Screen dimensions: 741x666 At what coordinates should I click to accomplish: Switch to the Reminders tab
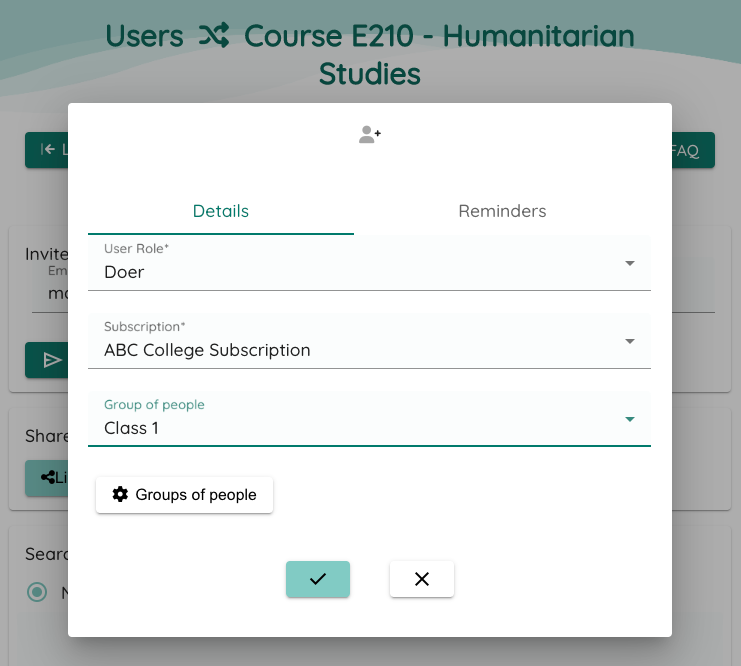(502, 211)
